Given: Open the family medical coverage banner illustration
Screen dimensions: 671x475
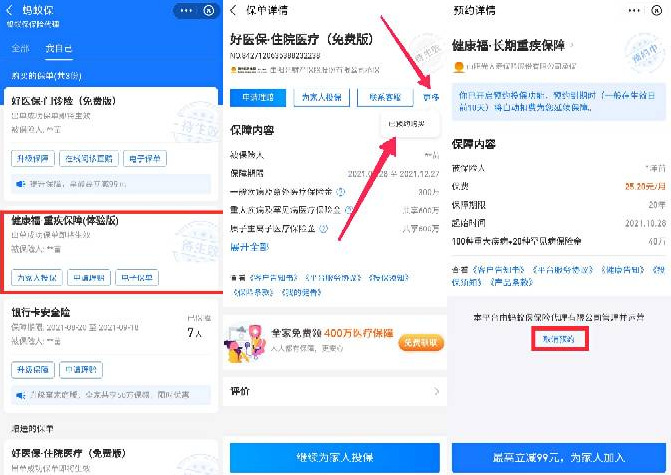Looking at the screenshot, I should [x=244, y=343].
